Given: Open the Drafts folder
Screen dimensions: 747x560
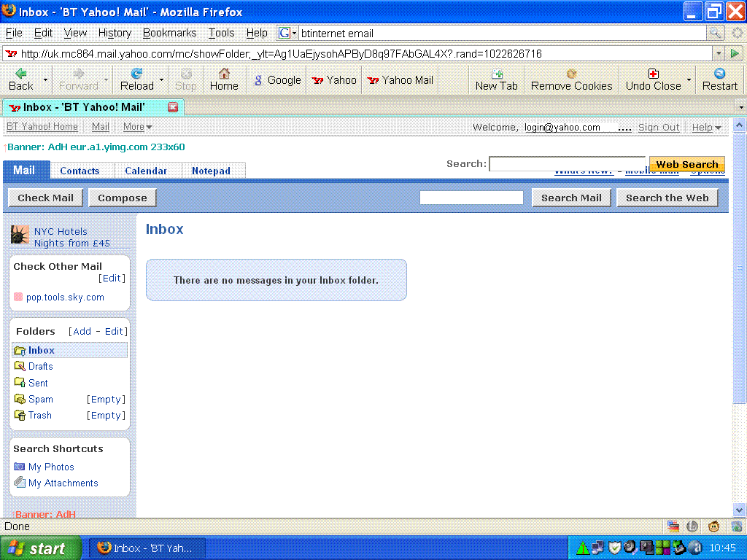Looking at the screenshot, I should pos(40,367).
